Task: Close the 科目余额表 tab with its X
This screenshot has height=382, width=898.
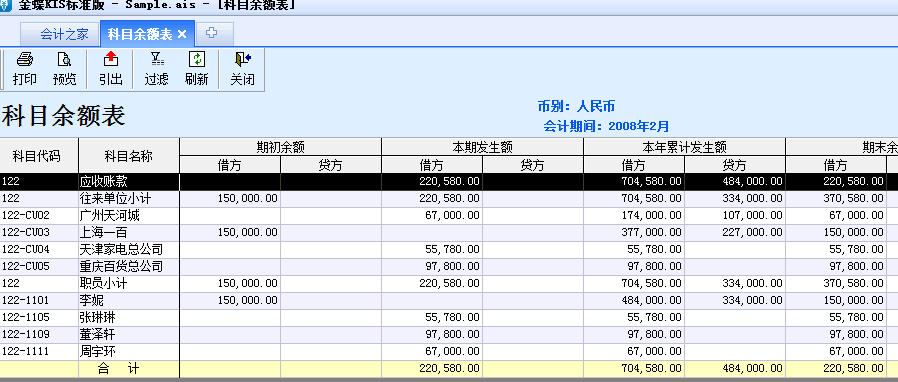Action: click(182, 34)
